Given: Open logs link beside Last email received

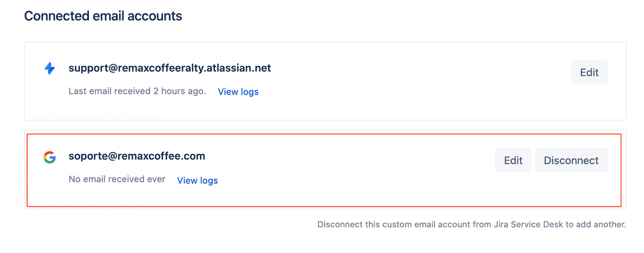Looking at the screenshot, I should coord(239,92).
